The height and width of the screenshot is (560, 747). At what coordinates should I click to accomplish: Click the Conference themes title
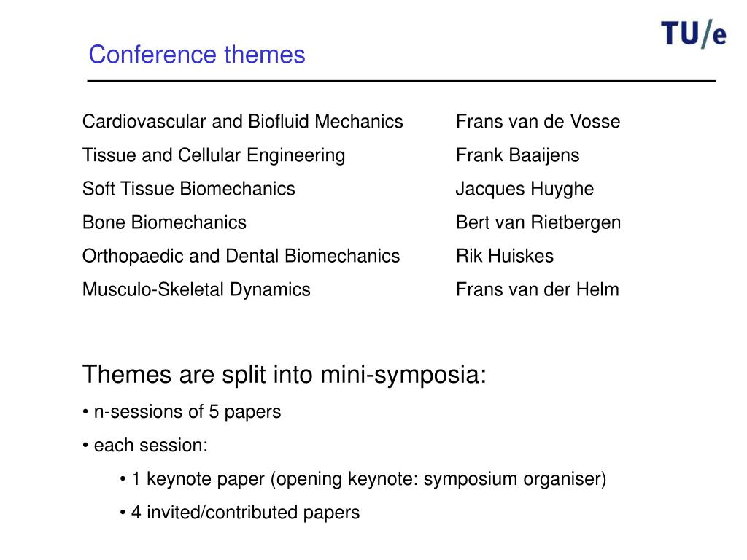pos(197,54)
